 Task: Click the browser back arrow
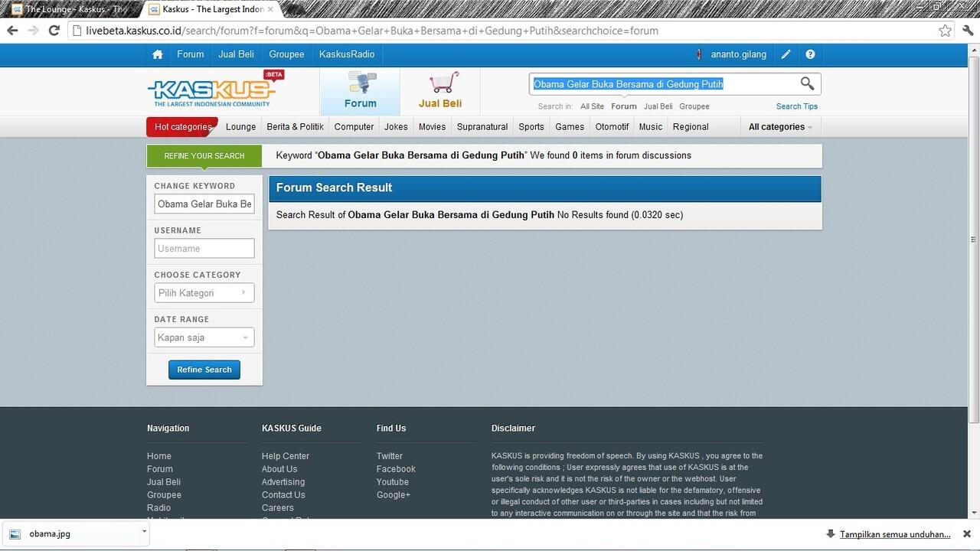point(12,31)
